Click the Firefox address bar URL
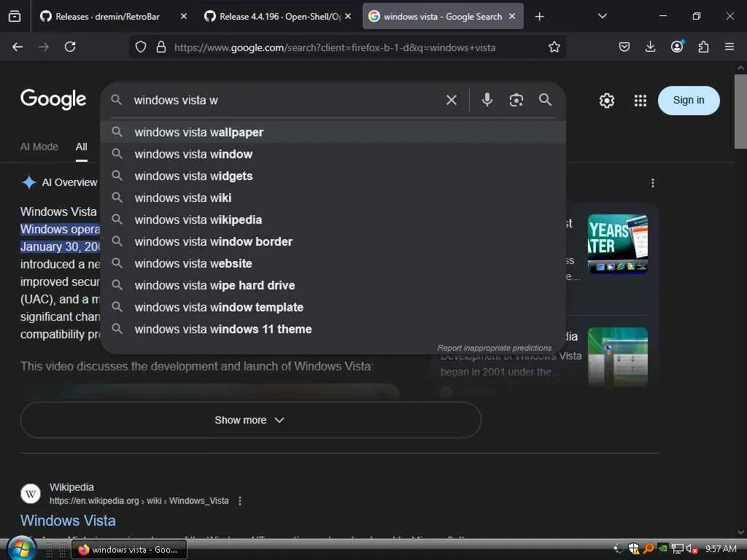 click(x=334, y=47)
